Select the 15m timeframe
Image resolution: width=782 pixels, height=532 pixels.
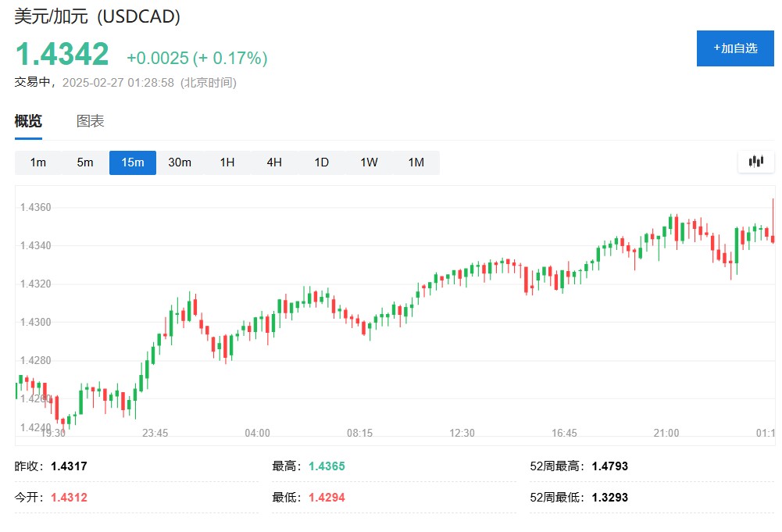133,162
